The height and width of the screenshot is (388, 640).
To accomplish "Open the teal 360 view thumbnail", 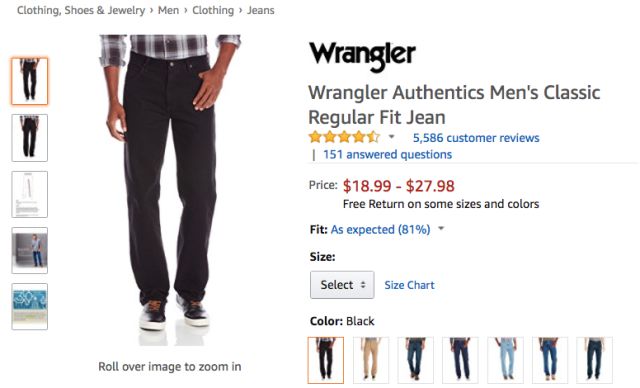I will coord(30,306).
